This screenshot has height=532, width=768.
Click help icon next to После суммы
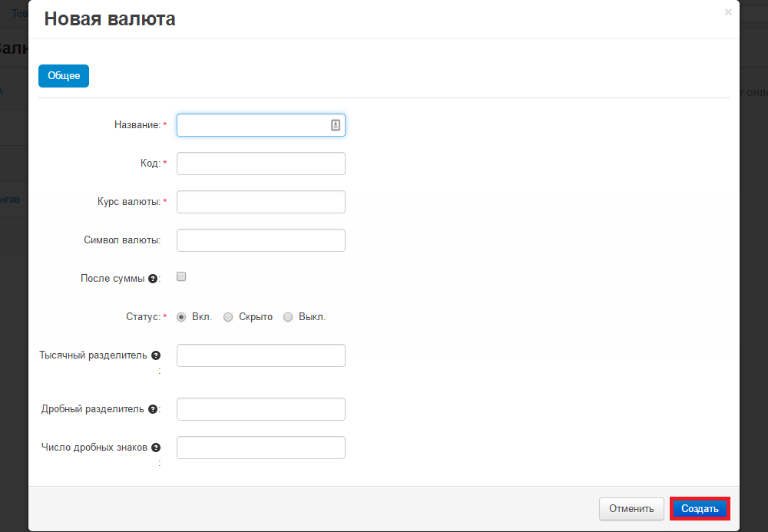tap(153, 279)
